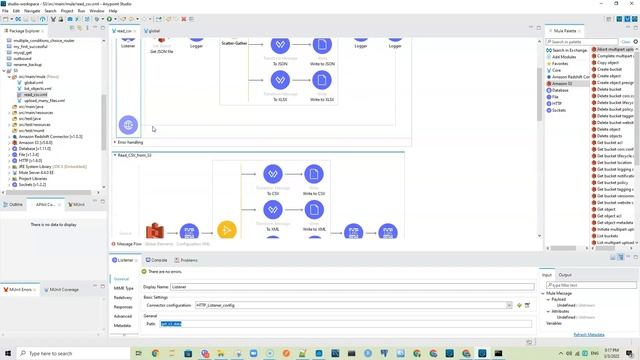Click the Path input field
The image size is (640, 360).
(346, 324)
